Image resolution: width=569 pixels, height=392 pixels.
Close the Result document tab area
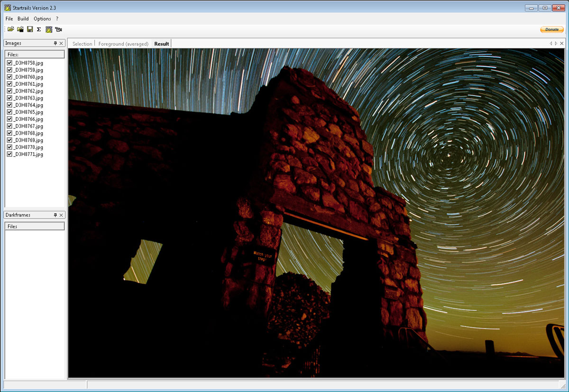click(x=562, y=43)
